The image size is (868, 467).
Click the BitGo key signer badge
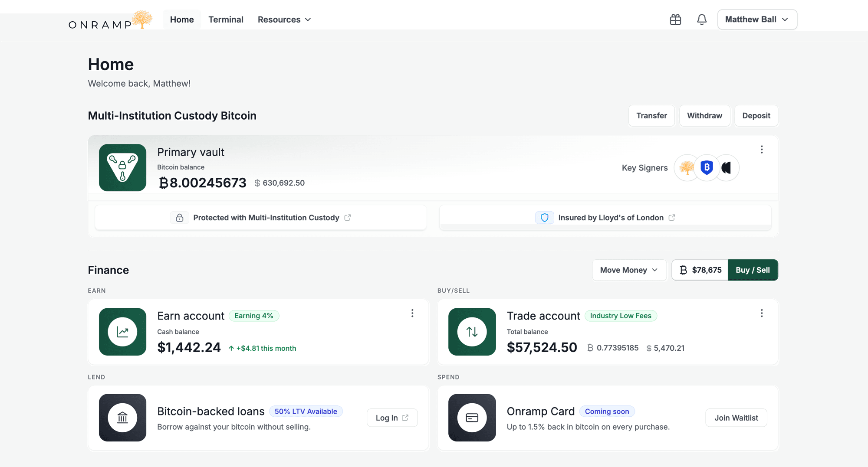coord(707,168)
